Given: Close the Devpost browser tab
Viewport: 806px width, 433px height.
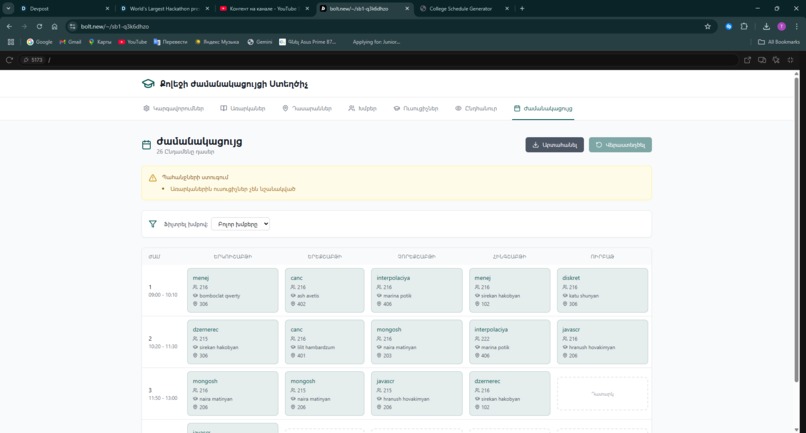Looking at the screenshot, I should pyautogui.click(x=107, y=8).
